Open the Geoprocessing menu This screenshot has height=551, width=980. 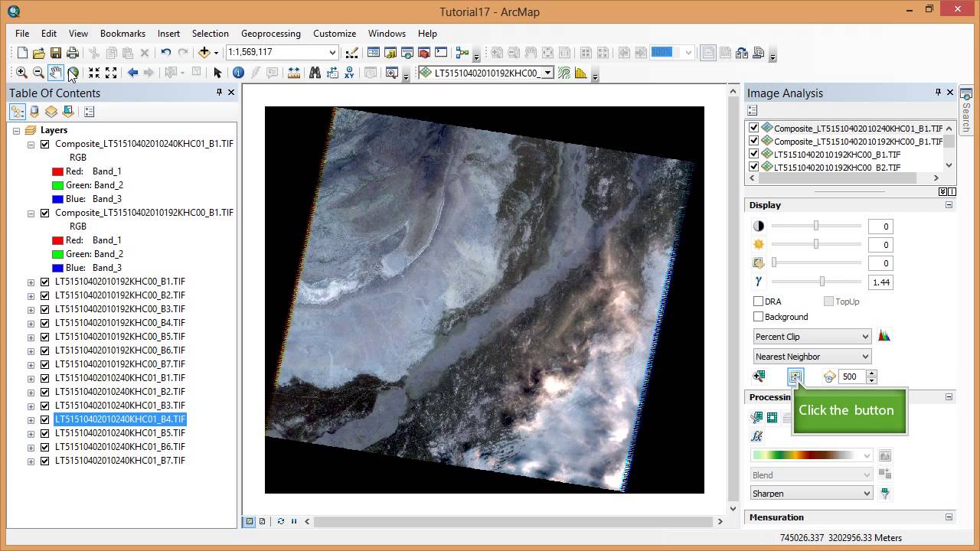pyautogui.click(x=270, y=34)
